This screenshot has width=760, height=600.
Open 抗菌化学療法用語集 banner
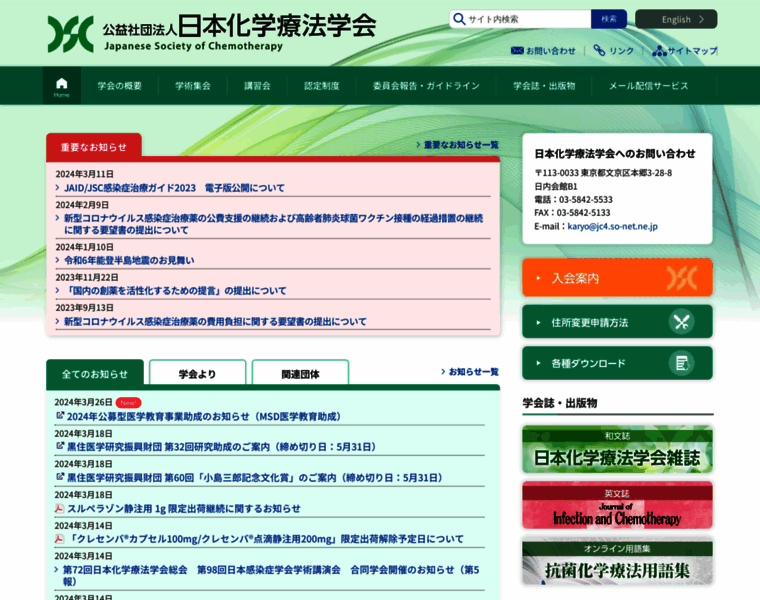(x=617, y=561)
